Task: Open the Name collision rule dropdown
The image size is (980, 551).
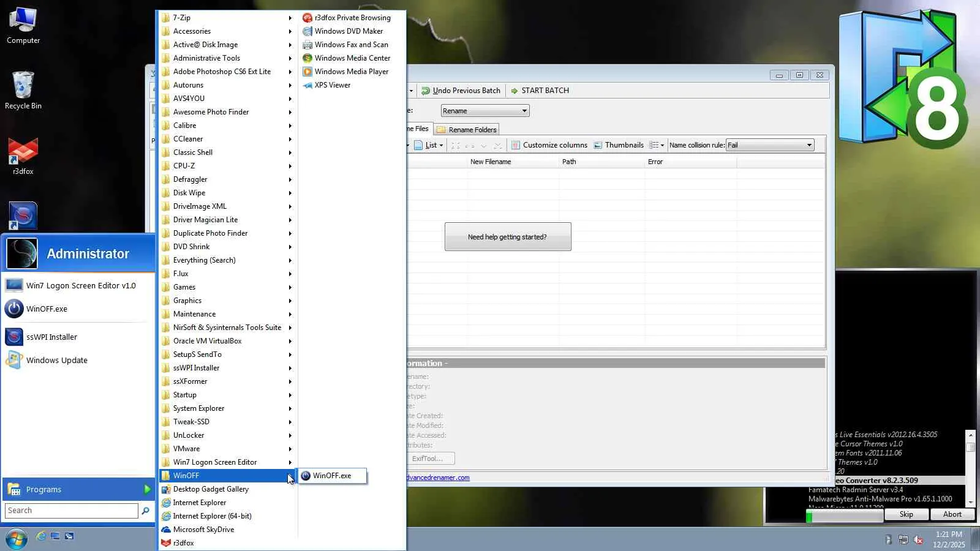Action: (x=770, y=145)
